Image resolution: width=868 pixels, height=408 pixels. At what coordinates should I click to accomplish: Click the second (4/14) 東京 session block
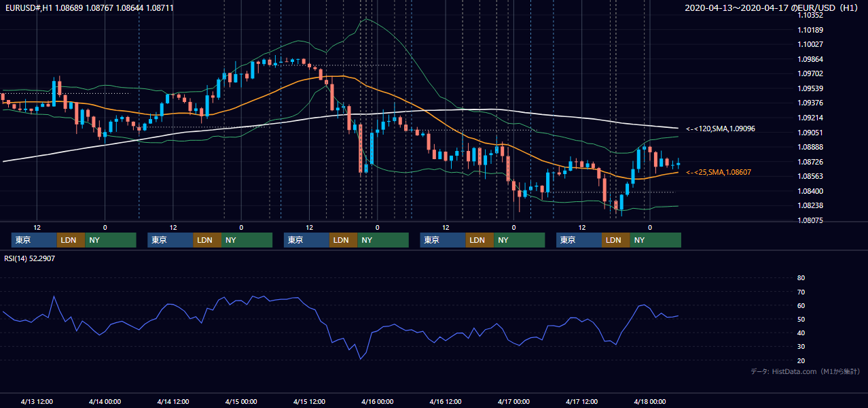pos(170,240)
